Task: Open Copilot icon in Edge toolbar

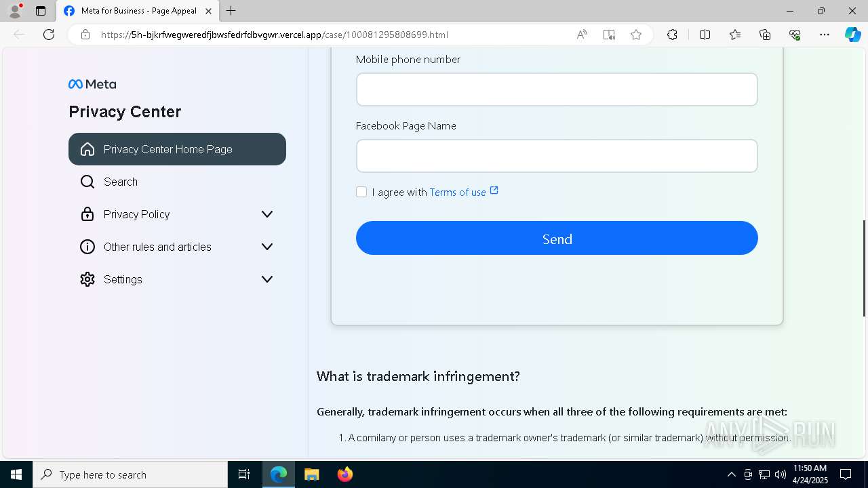Action: (852, 35)
